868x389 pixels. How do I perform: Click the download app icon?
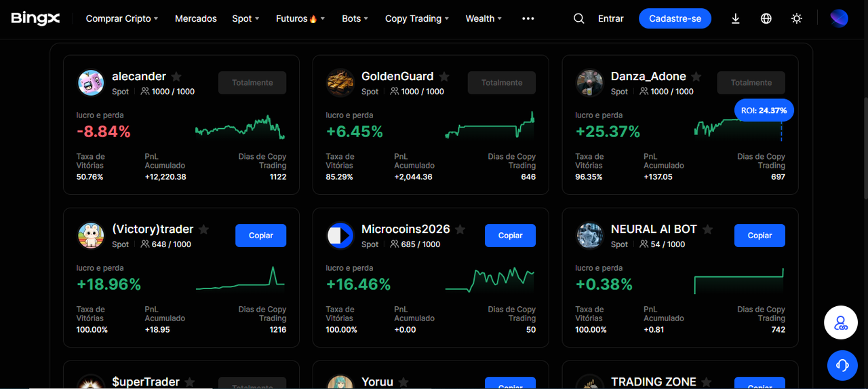(x=735, y=18)
